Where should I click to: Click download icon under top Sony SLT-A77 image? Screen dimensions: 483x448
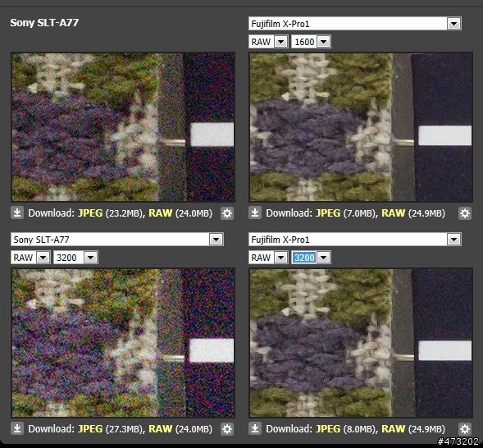(x=17, y=213)
